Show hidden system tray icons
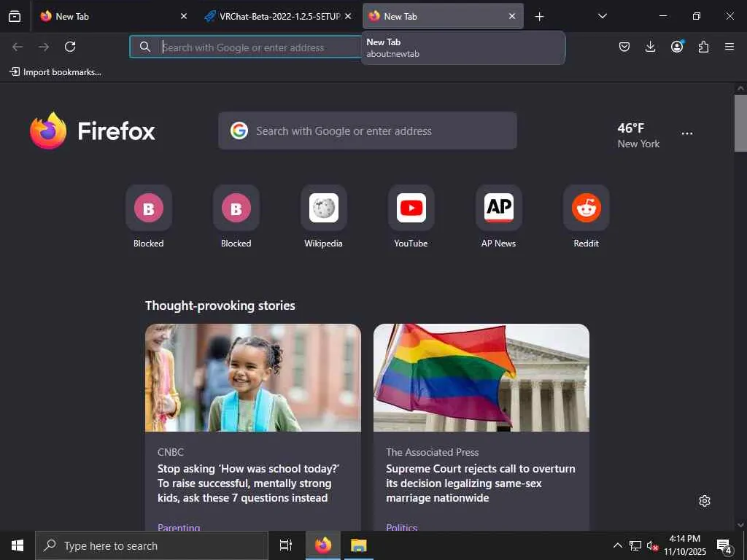 point(617,545)
